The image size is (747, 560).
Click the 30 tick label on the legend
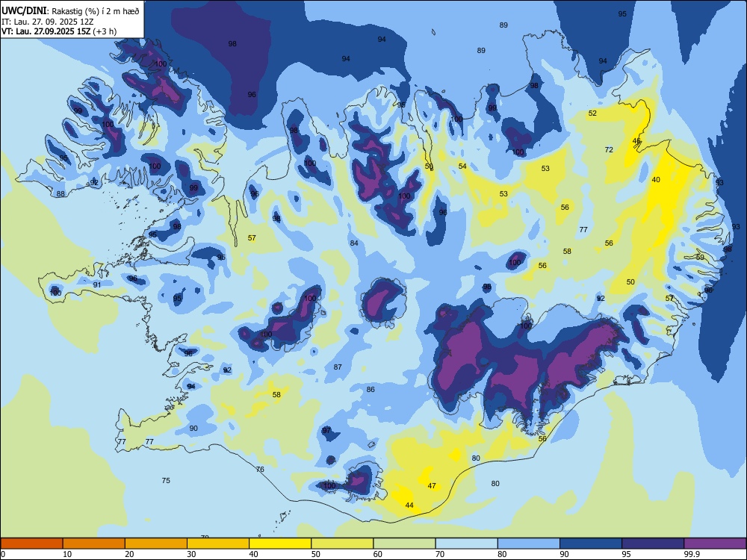click(x=191, y=554)
